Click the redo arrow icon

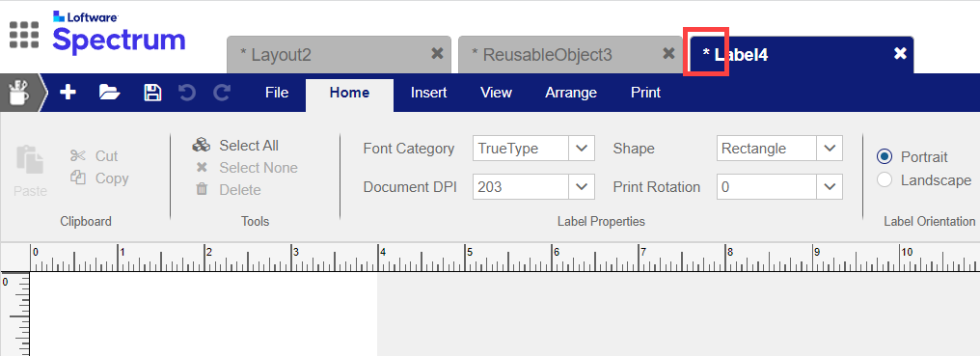click(x=222, y=93)
